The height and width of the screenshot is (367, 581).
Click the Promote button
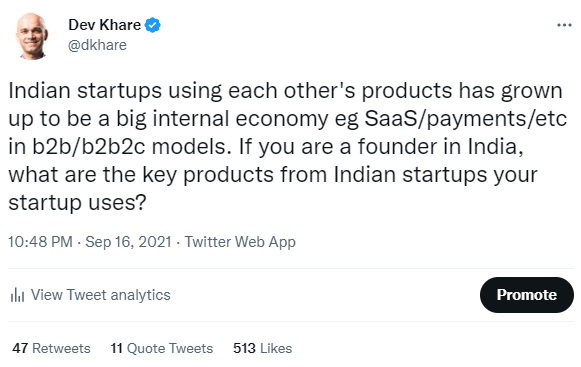527,295
